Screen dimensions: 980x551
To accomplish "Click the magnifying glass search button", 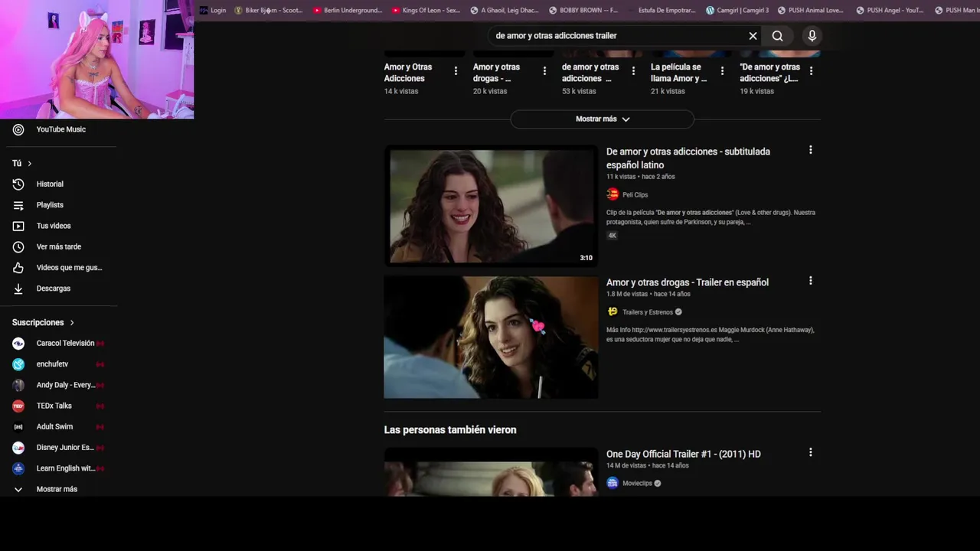I will [777, 36].
